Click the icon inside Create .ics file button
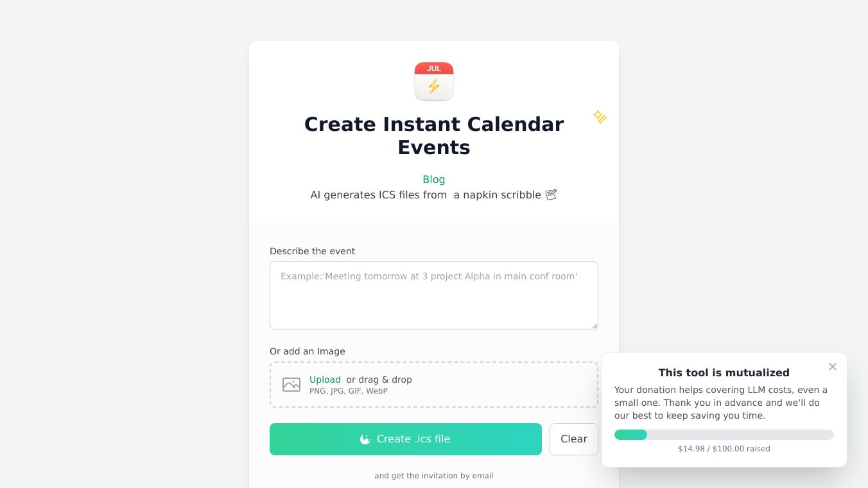Viewport: 868px width, 488px height. (365, 439)
